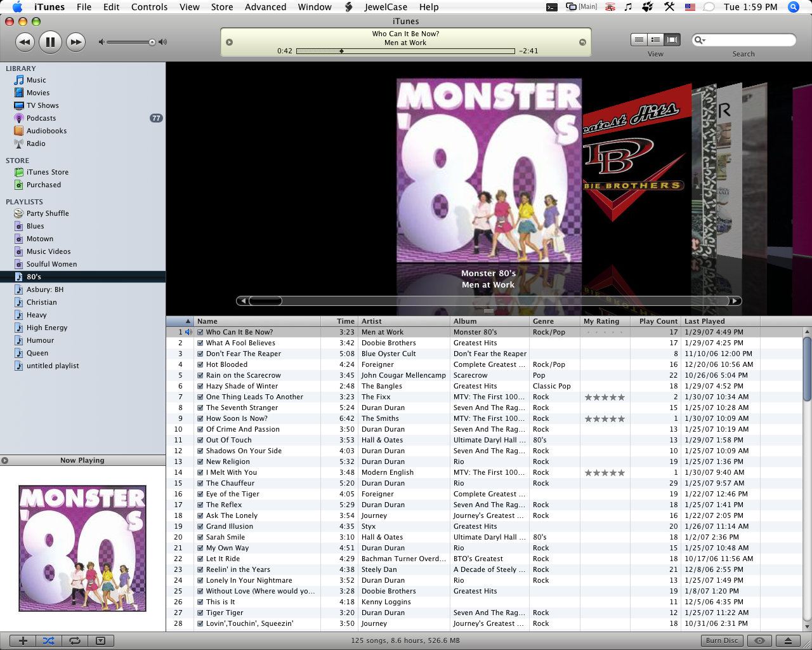Click the Cover Flow scroll bar thumb
The image size is (812, 650).
point(265,301)
